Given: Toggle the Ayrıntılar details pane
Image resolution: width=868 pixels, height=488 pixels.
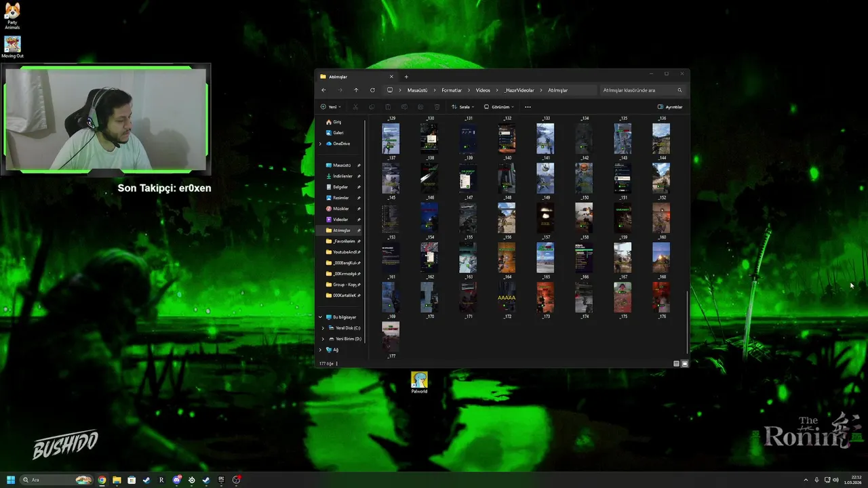Looking at the screenshot, I should (670, 106).
